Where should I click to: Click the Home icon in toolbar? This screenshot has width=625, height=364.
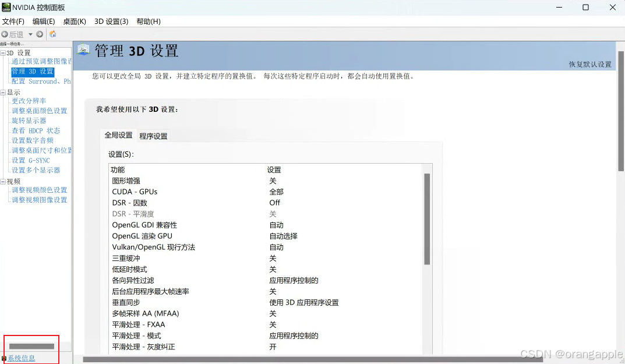52,34
